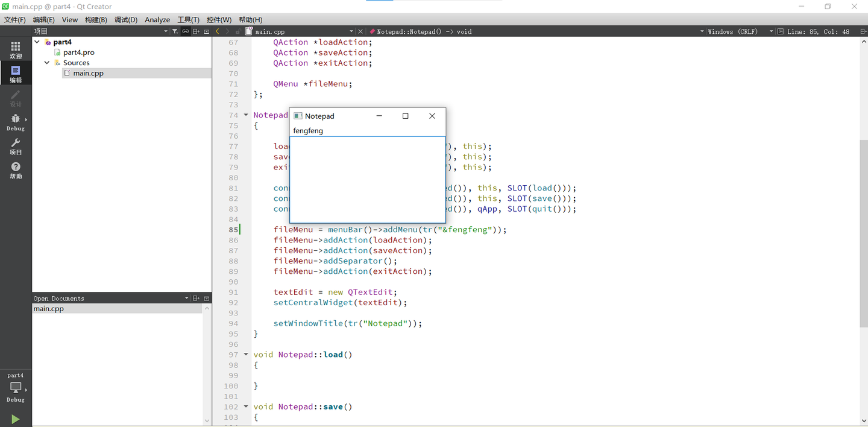
Task: Open the Analyze menu
Action: click(157, 20)
